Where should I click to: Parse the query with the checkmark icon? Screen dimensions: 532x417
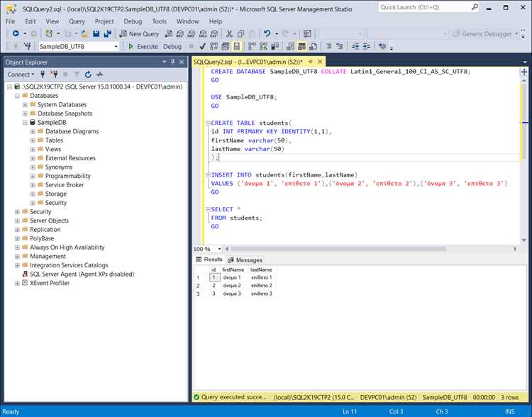[203, 46]
